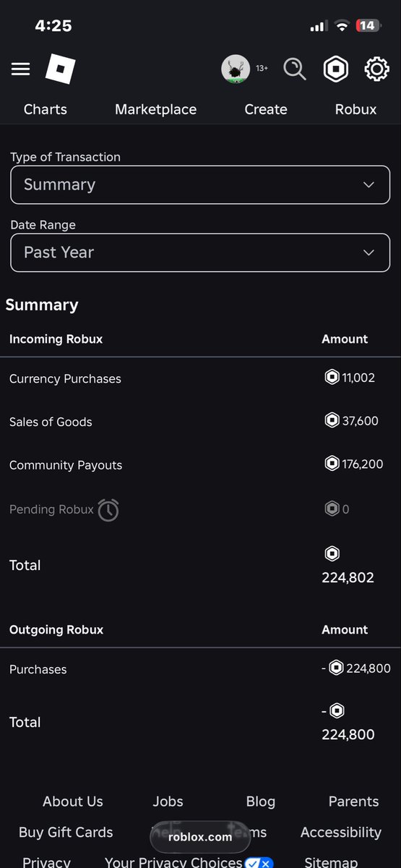Screen dimensions: 401x868
Task: Tap the Robux icon next to Purchases amount
Action: [x=336, y=668]
